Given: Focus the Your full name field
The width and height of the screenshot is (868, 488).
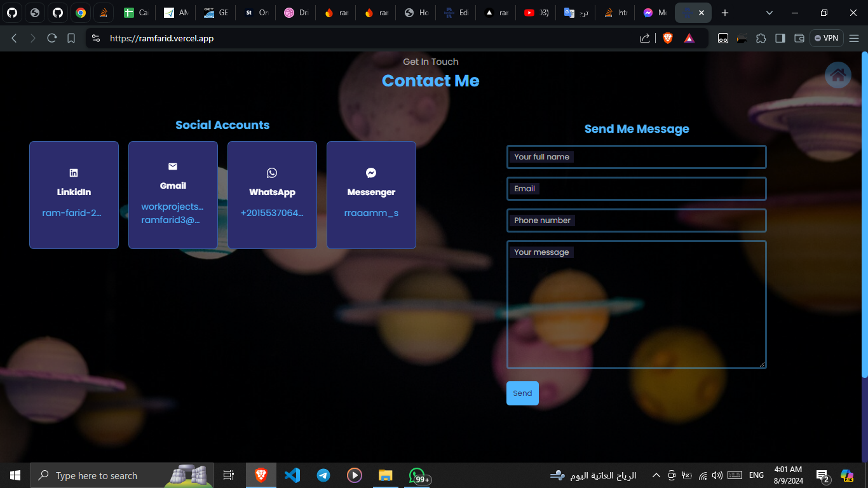Looking at the screenshot, I should (636, 157).
